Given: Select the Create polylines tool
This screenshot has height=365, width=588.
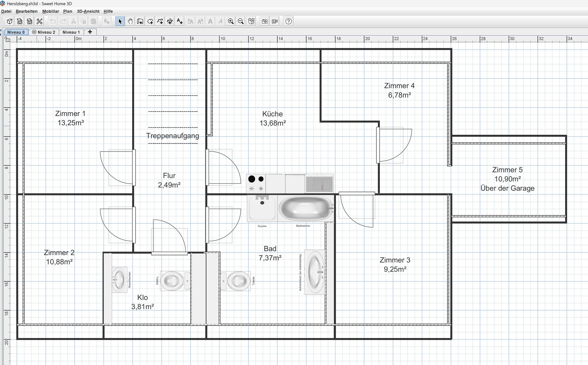Looking at the screenshot, I should [160, 21].
